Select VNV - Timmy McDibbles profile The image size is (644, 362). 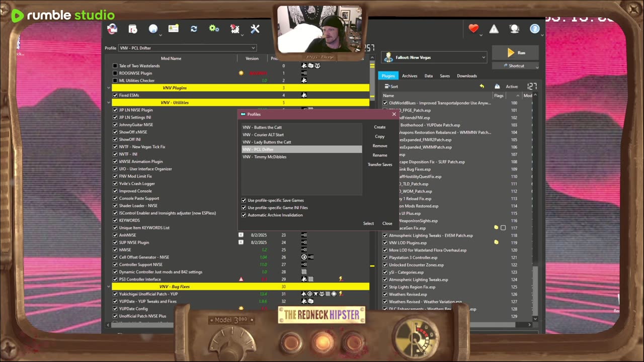coord(302,157)
